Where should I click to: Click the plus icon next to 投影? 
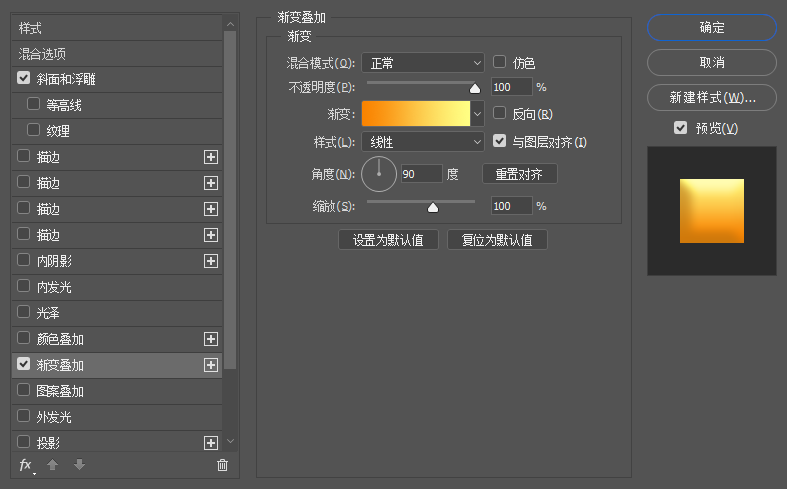211,443
